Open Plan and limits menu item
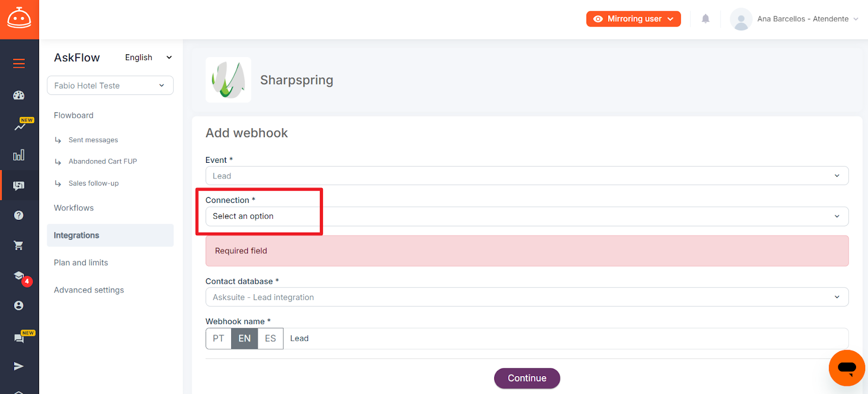This screenshot has height=394, width=868. pos(81,263)
